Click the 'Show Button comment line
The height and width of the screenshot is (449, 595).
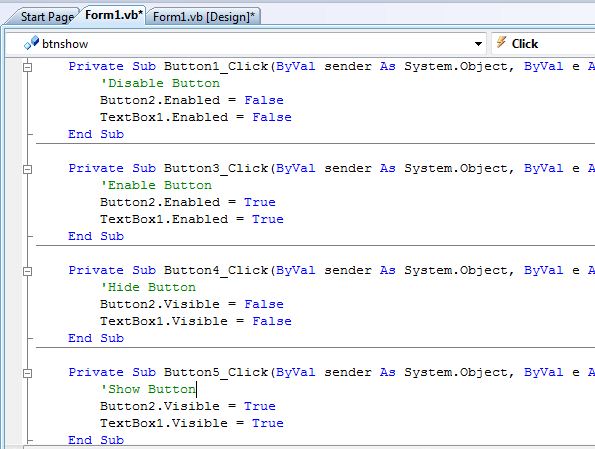tap(148, 389)
